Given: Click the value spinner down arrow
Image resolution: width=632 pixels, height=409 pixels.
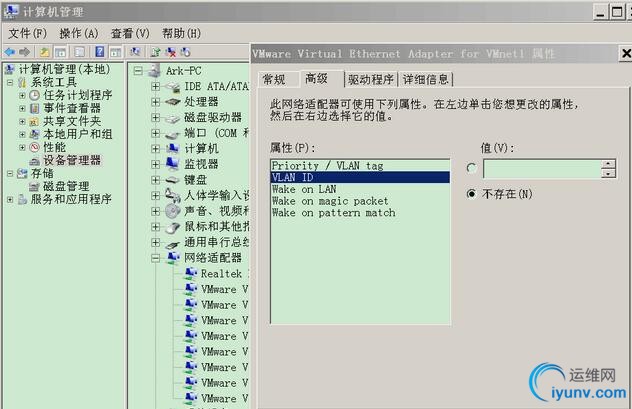Looking at the screenshot, I should tap(608, 174).
